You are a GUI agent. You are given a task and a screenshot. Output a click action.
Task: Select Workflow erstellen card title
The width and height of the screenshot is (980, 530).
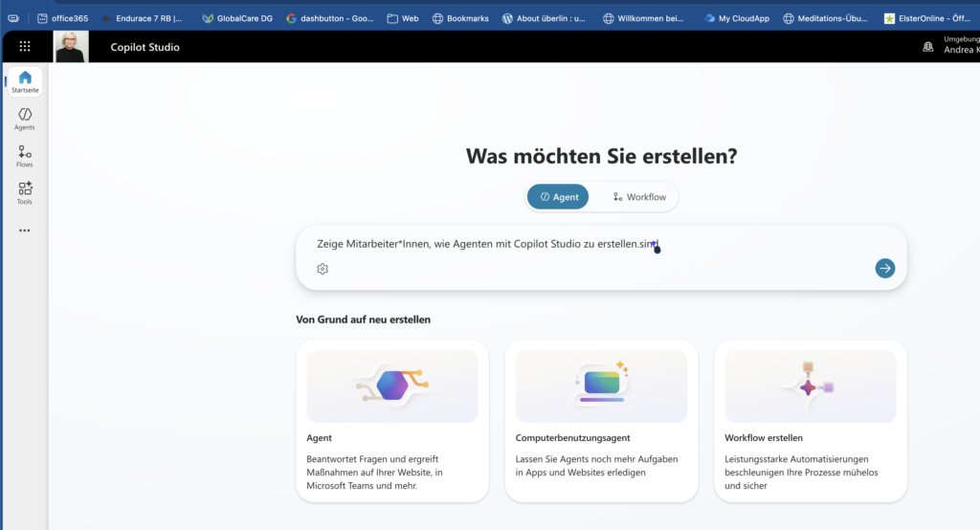(764, 438)
